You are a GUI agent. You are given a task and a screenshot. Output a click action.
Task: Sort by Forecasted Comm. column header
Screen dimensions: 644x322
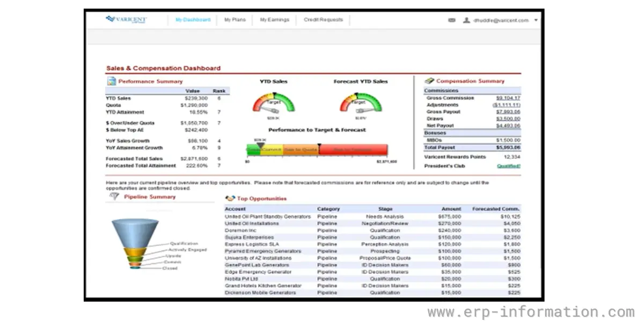(496, 209)
